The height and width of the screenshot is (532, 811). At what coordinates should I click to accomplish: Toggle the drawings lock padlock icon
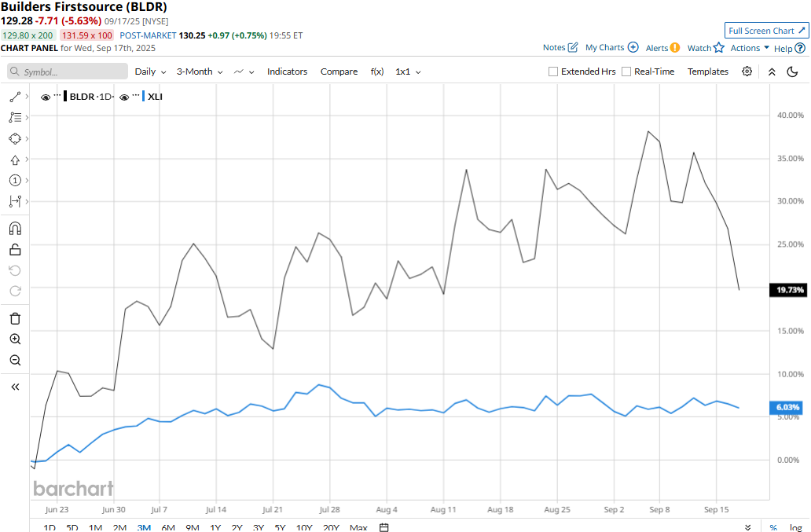(x=15, y=250)
